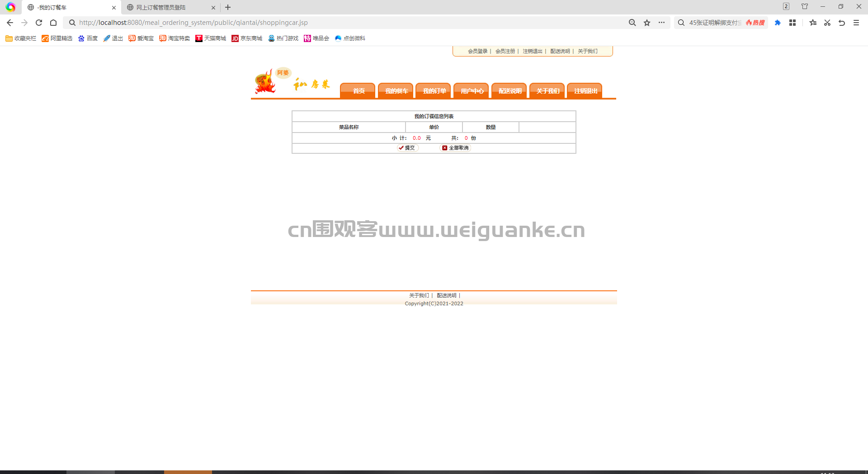Submit the order with 提交 button
Screen dimensions: 868x474
[407, 148]
